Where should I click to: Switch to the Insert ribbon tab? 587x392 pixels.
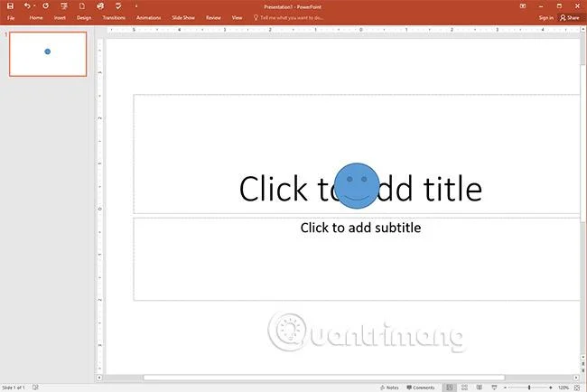[60, 17]
